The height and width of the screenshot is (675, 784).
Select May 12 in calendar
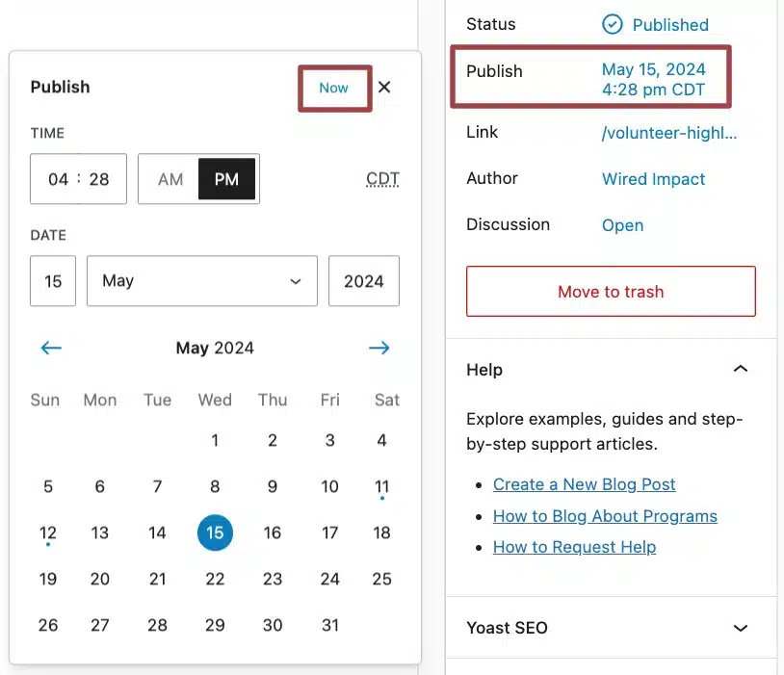tap(48, 532)
